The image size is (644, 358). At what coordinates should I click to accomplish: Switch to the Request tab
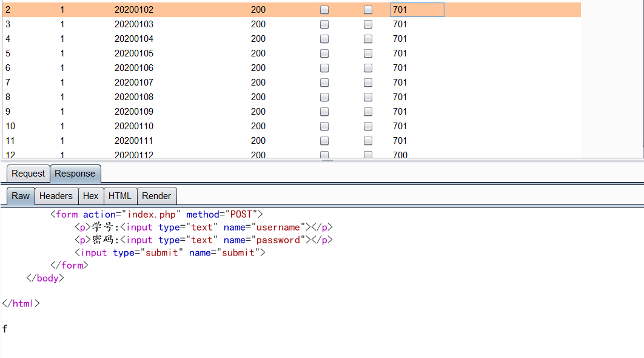click(28, 174)
